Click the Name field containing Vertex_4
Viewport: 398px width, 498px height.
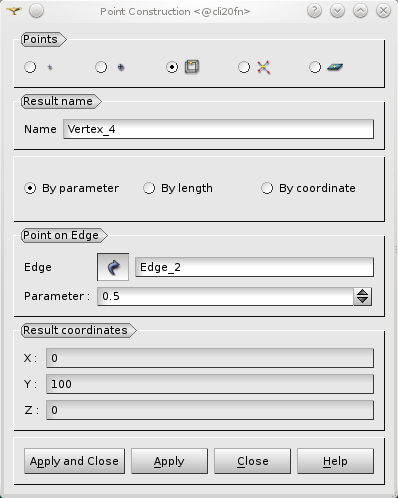[218, 129]
